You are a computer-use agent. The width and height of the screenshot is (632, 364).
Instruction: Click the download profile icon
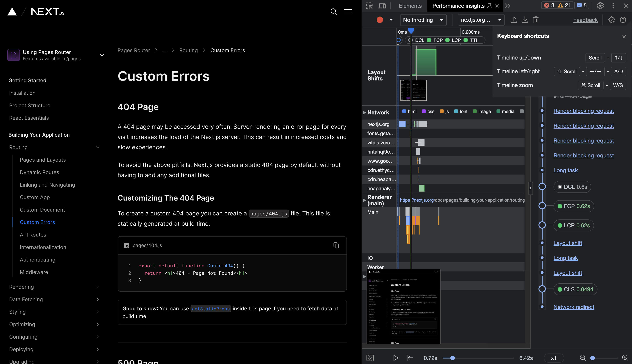coord(525,20)
